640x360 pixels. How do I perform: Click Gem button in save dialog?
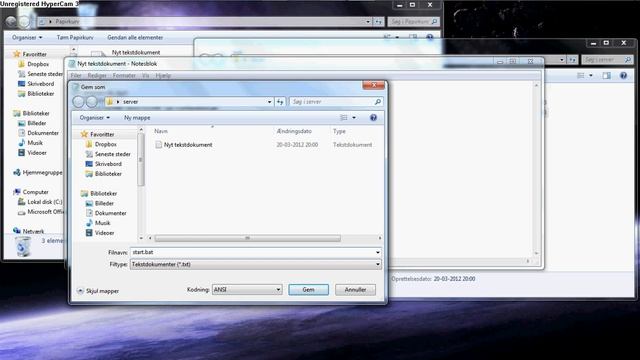pyautogui.click(x=308, y=290)
